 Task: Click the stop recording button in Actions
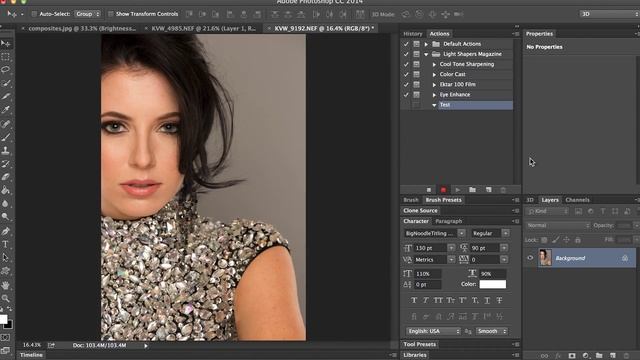[x=429, y=190]
